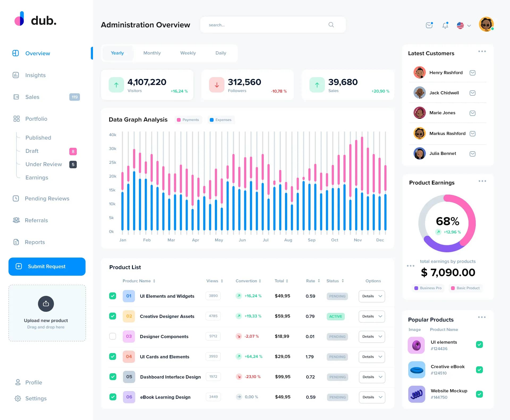Toggle checkbox for Creative Designer Assets
510x420 pixels.
click(113, 316)
